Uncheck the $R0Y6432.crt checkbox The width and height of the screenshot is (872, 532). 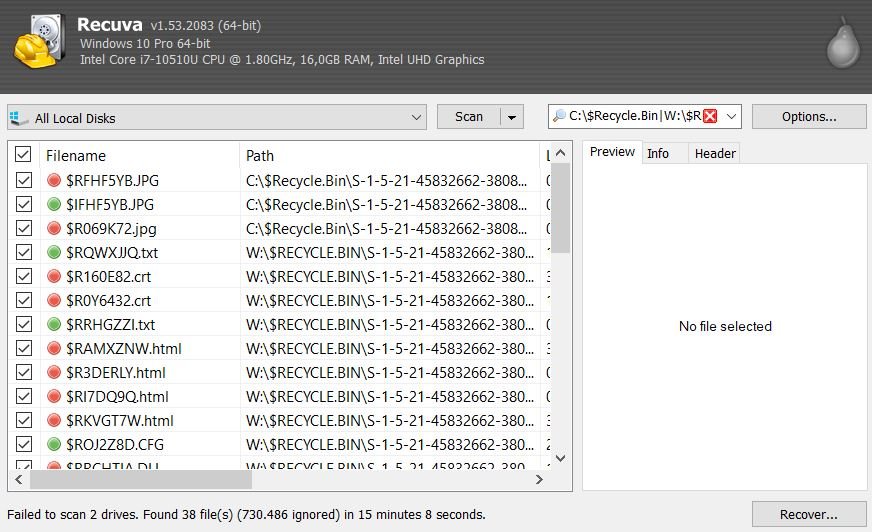24,300
